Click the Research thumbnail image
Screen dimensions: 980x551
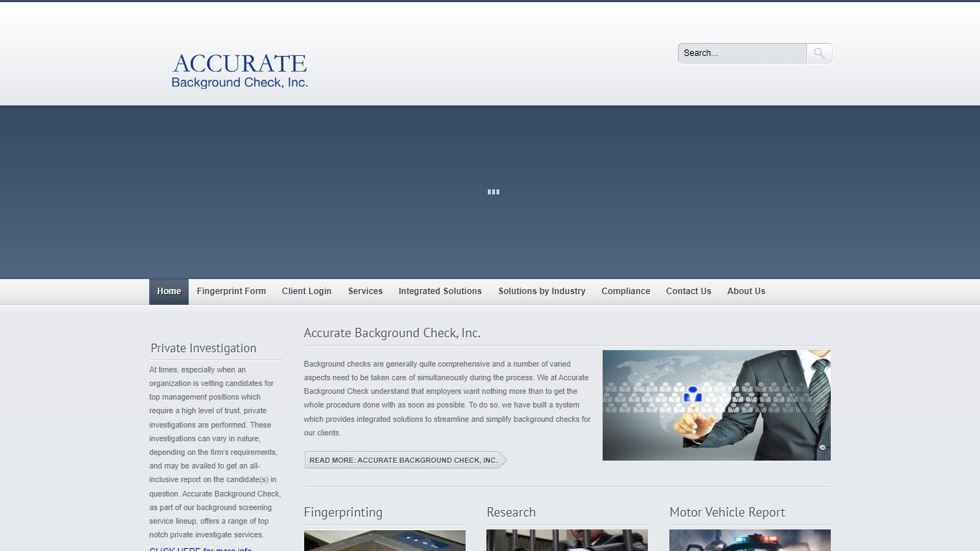tap(567, 540)
